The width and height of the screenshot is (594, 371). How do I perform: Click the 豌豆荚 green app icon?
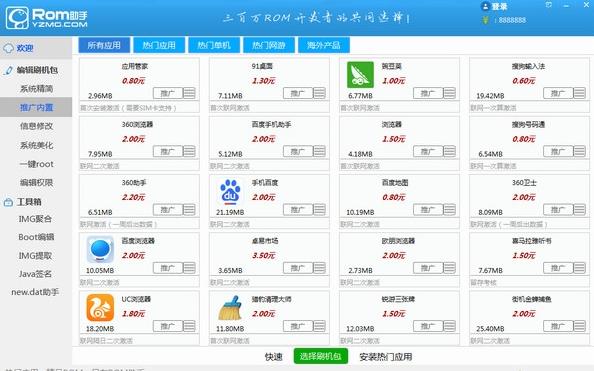(x=360, y=75)
